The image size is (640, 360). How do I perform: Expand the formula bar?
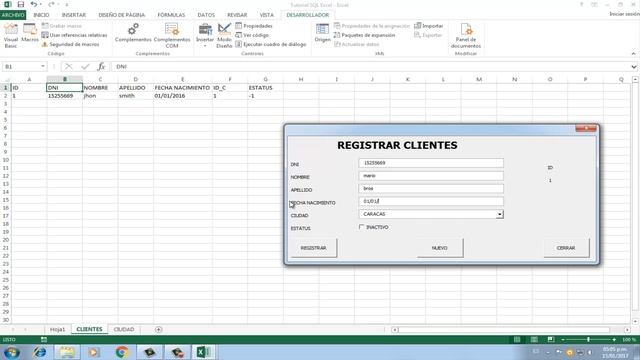click(x=633, y=67)
